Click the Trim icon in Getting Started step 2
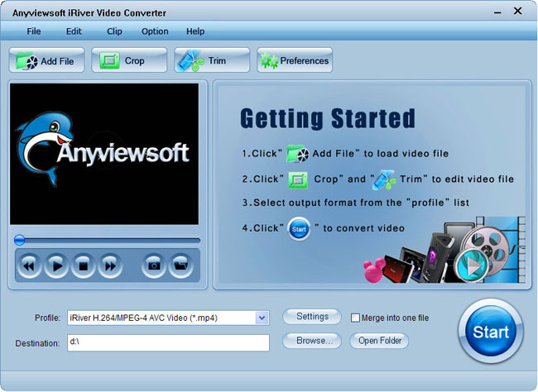Viewport: 538px width, 392px height. [384, 180]
